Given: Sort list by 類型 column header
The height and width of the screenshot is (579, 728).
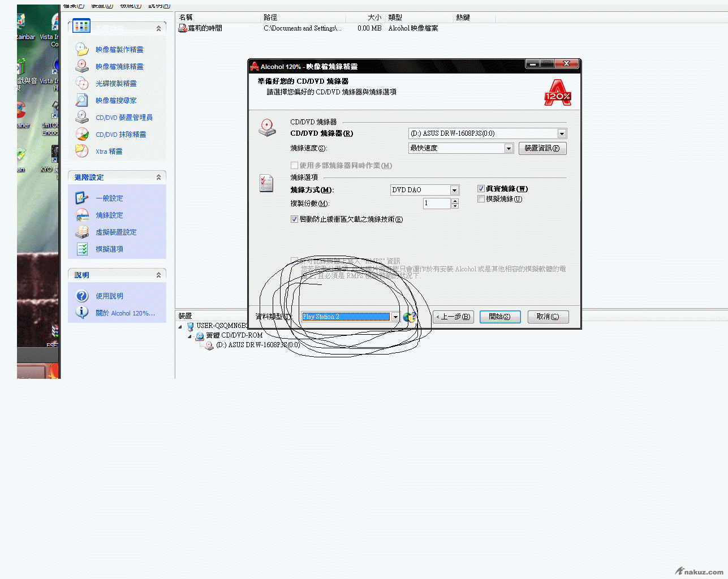Looking at the screenshot, I should [419, 18].
